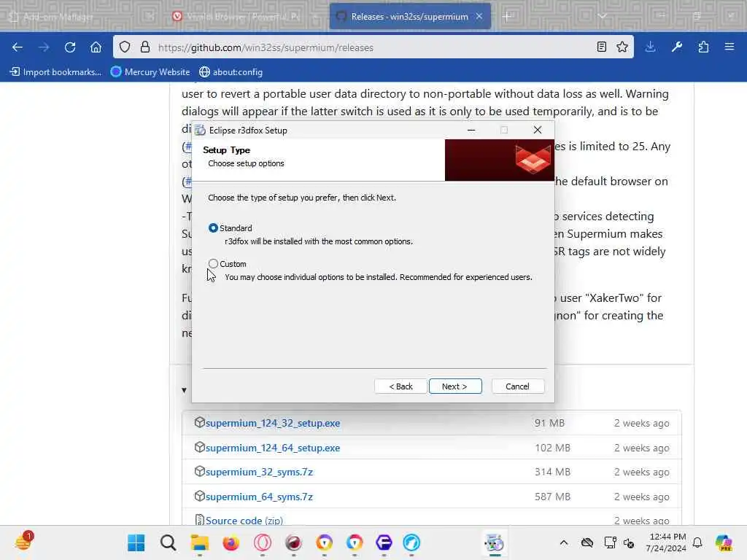The width and height of the screenshot is (747, 560).
Task: Bookmark this page with the star icon
Action: tap(622, 47)
